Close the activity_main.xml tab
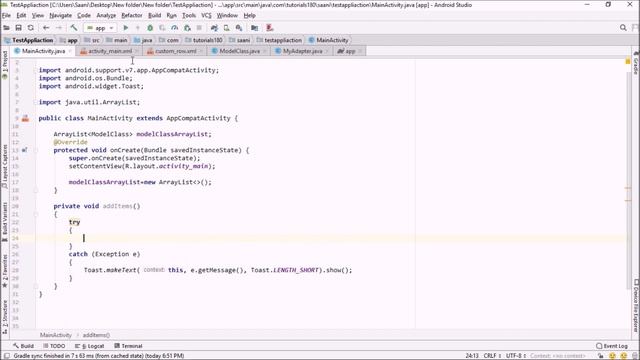The width and height of the screenshot is (640, 360). tap(137, 51)
